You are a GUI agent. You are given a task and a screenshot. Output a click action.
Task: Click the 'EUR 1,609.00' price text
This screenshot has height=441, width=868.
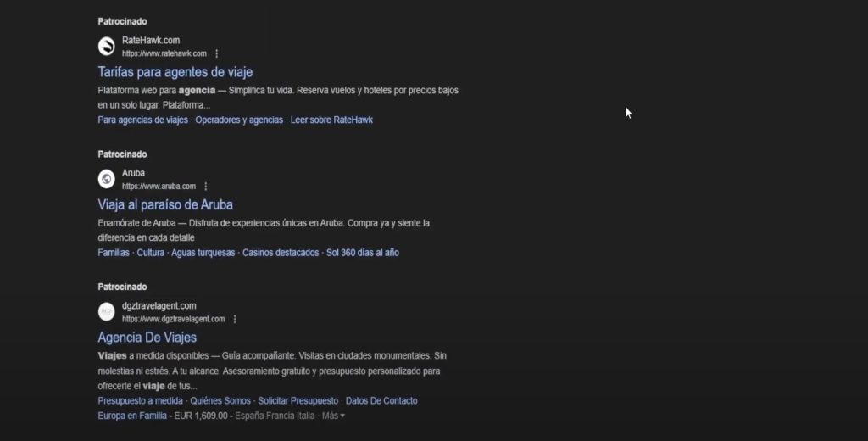coord(201,416)
